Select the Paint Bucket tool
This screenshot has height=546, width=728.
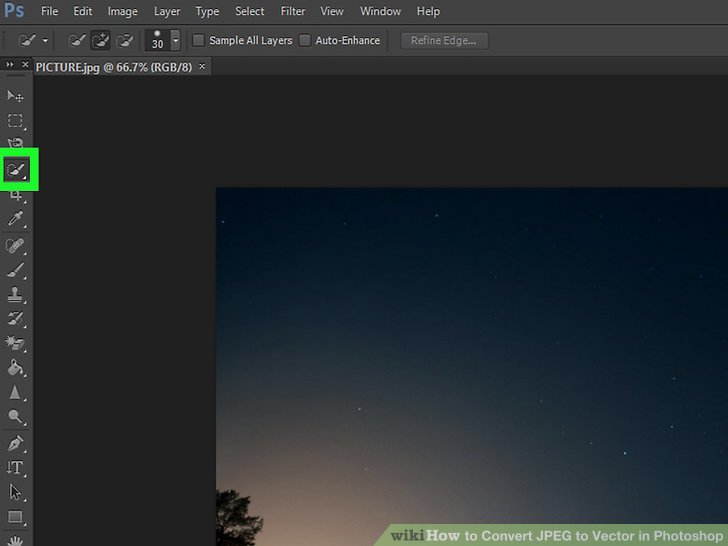[15, 368]
